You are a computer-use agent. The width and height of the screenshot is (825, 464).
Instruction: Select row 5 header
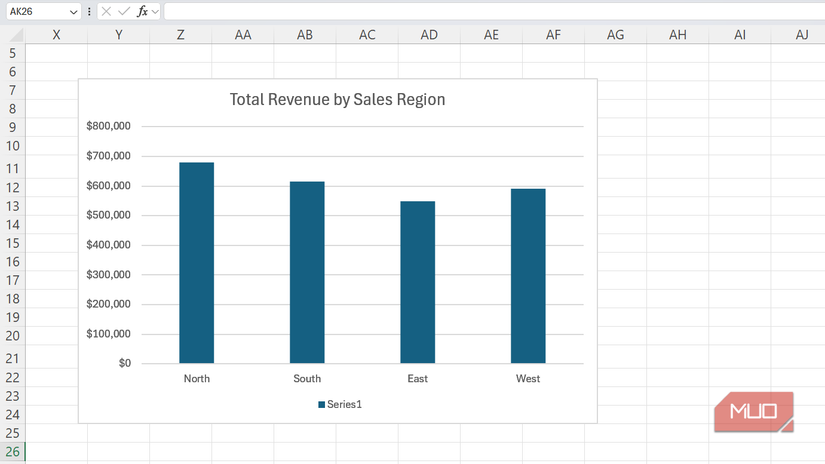(13, 54)
